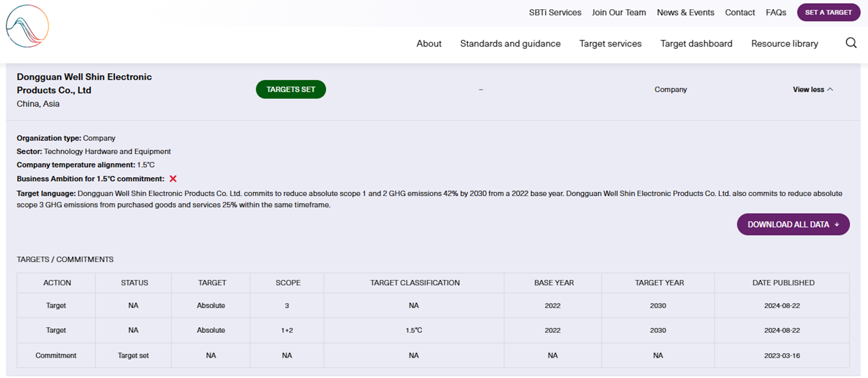Select the Dongguan Well Shin company name heading

pos(84,84)
